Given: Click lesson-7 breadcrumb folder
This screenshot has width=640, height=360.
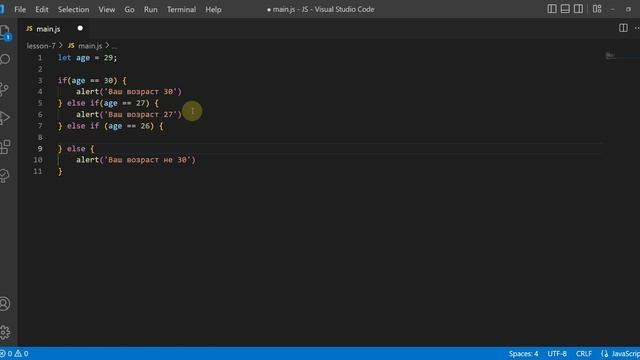Looking at the screenshot, I should pyautogui.click(x=41, y=46).
